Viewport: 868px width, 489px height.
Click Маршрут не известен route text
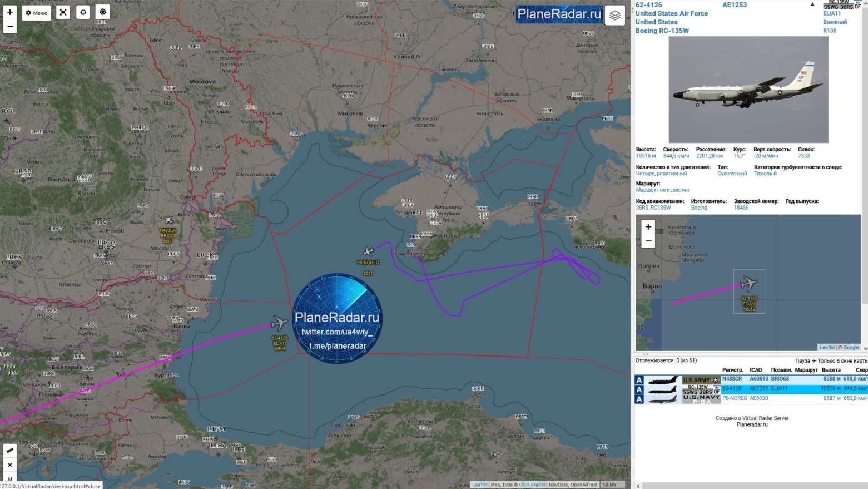(x=663, y=190)
